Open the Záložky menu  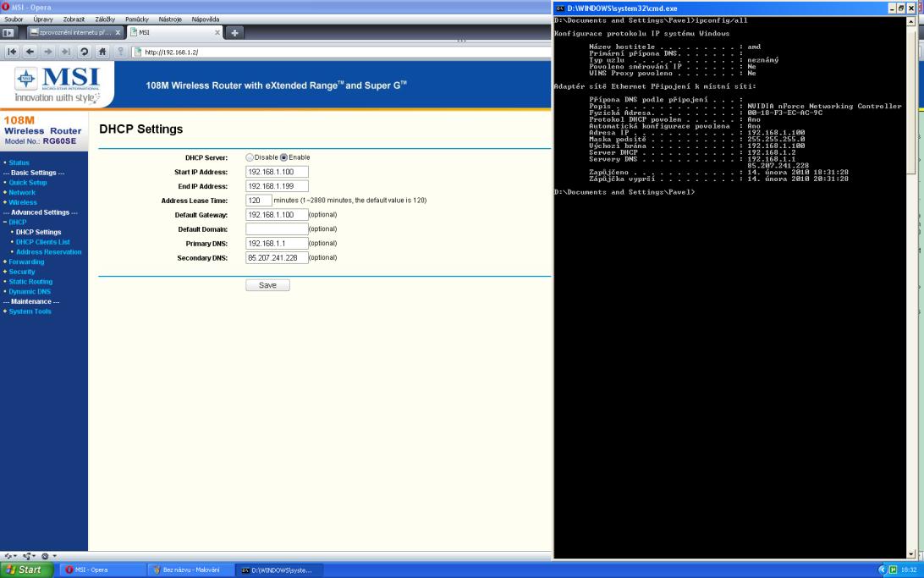(105, 19)
